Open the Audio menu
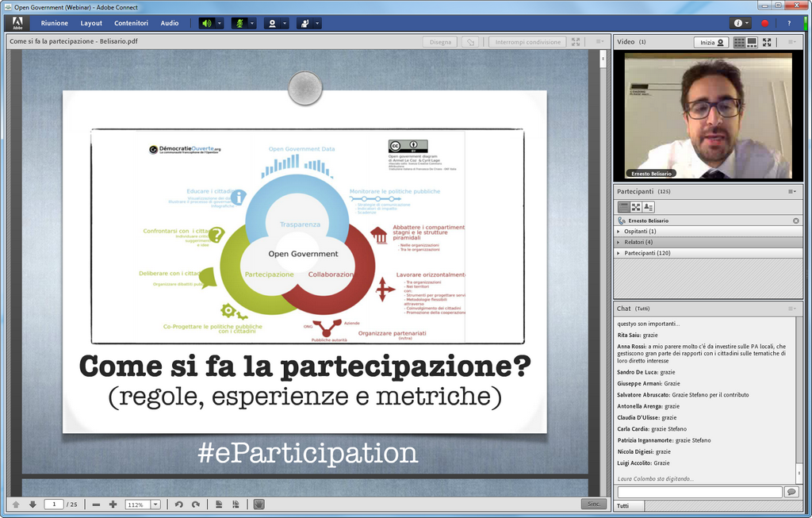The height and width of the screenshot is (518, 812). coord(170,23)
